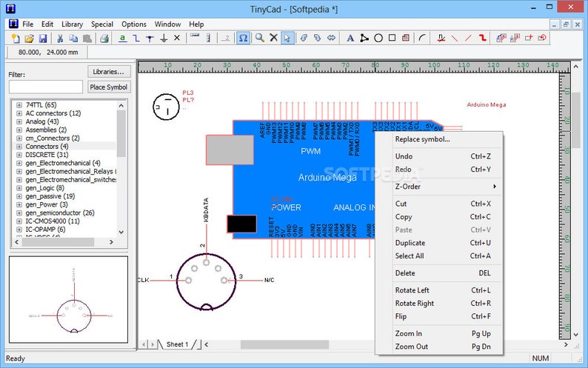
Task: Open the File menu
Action: [x=27, y=24]
